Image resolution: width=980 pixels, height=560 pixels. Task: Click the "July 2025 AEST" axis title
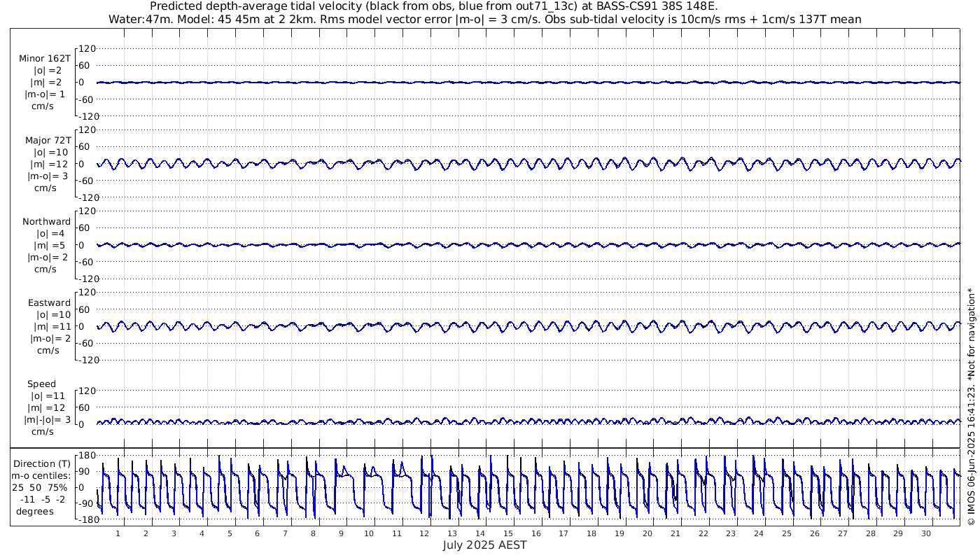(484, 545)
